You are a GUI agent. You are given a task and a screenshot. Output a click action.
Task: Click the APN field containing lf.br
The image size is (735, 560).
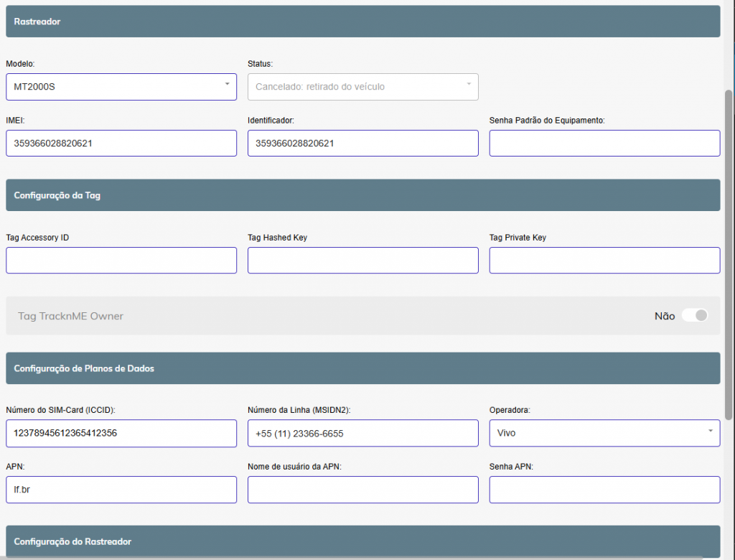click(x=121, y=490)
